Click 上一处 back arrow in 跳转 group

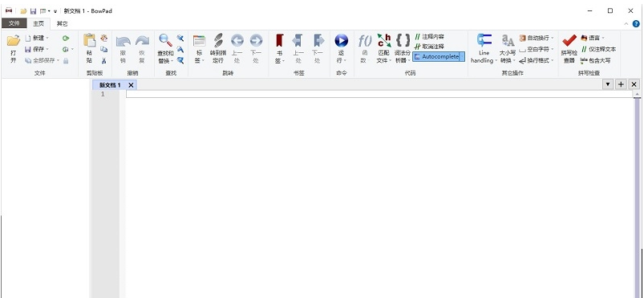click(x=237, y=40)
